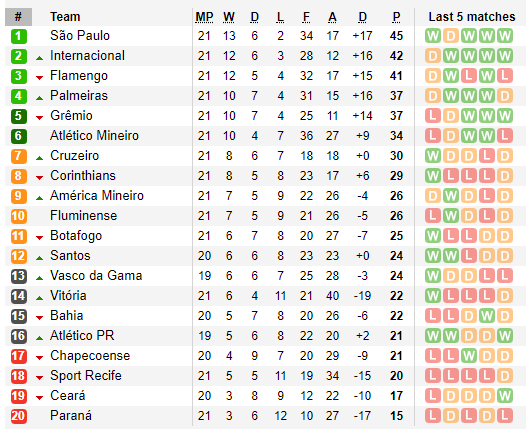Click Grêmio's first red L result badge
The height and width of the screenshot is (429, 526).
coord(433,116)
